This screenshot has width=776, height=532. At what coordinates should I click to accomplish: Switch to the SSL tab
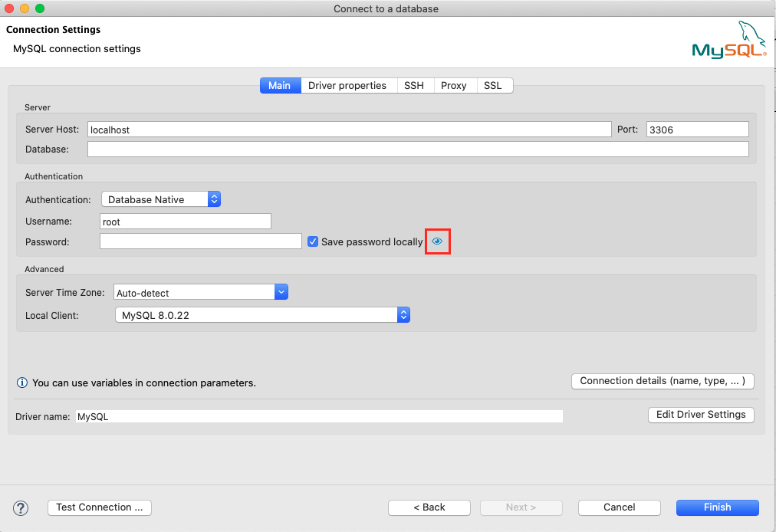(x=493, y=86)
